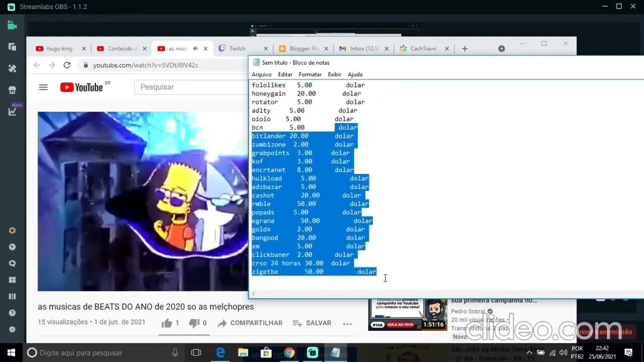Close the Twitch tab
This screenshot has height=362, width=644.
[x=266, y=49]
